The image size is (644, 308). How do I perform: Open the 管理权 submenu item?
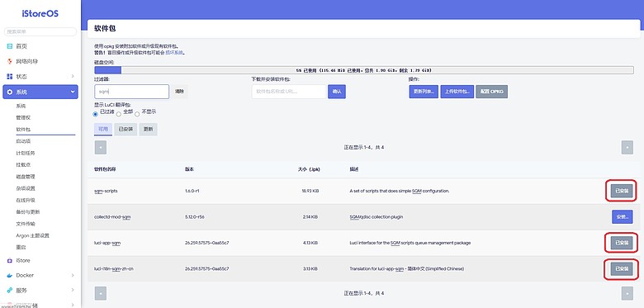[23, 117]
